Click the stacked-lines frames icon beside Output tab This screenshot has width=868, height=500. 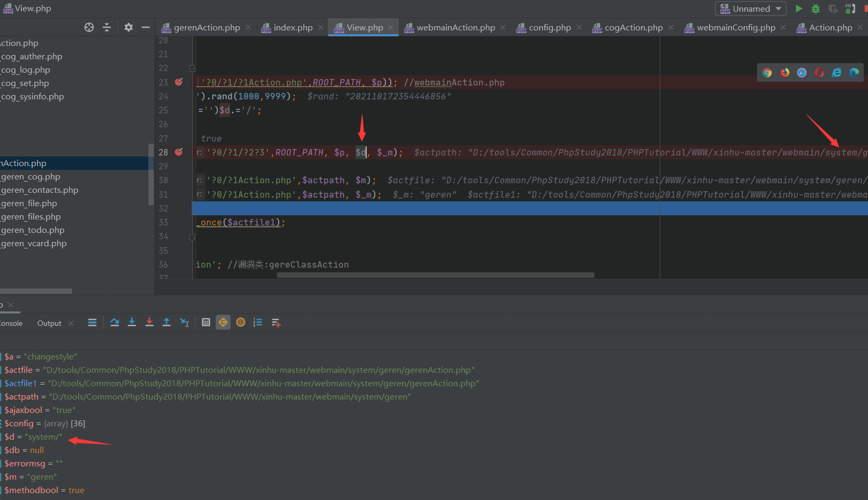pyautogui.click(x=92, y=322)
